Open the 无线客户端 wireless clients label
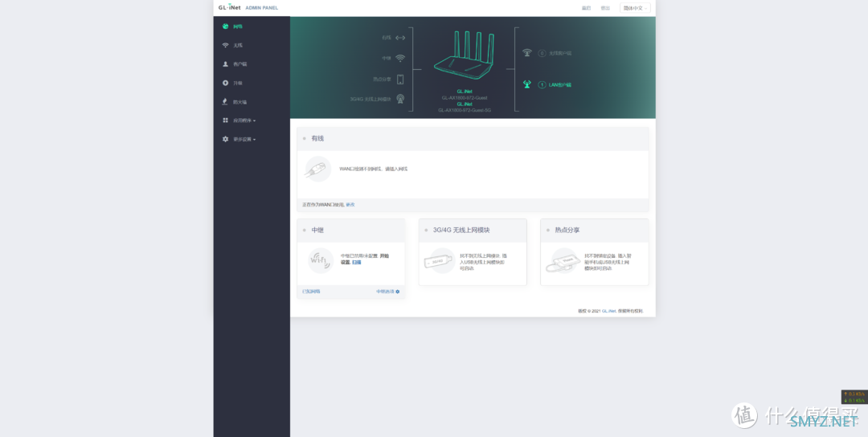868x437 pixels. (560, 54)
